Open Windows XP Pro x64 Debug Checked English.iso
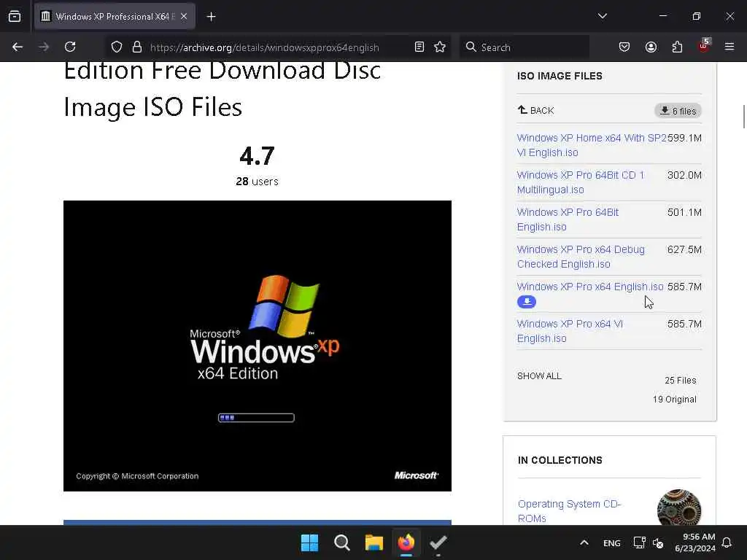Viewport: 747px width, 560px height. [x=581, y=257]
